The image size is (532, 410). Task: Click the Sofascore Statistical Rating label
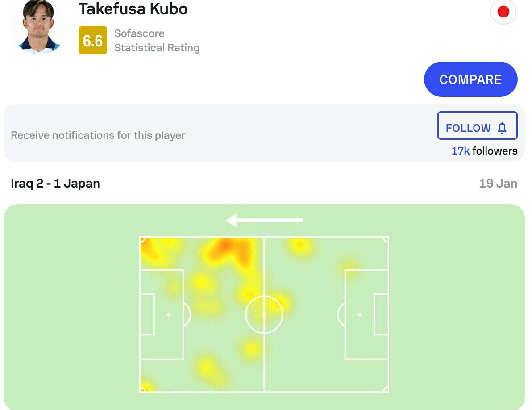157,41
